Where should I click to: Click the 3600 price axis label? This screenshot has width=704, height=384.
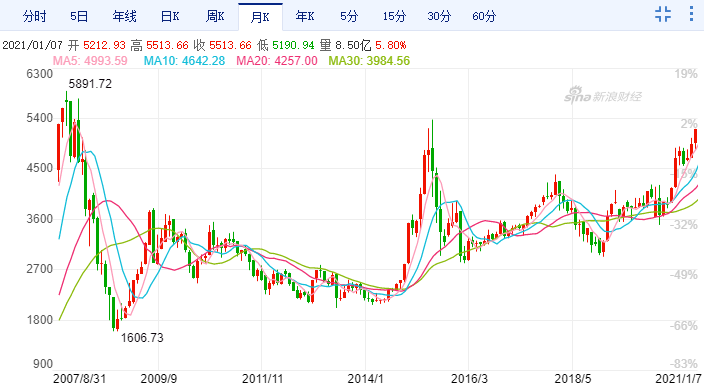tap(40, 219)
